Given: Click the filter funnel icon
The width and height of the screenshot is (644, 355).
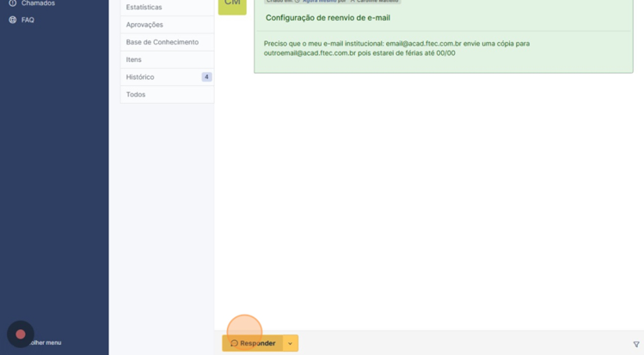Looking at the screenshot, I should pyautogui.click(x=636, y=345).
